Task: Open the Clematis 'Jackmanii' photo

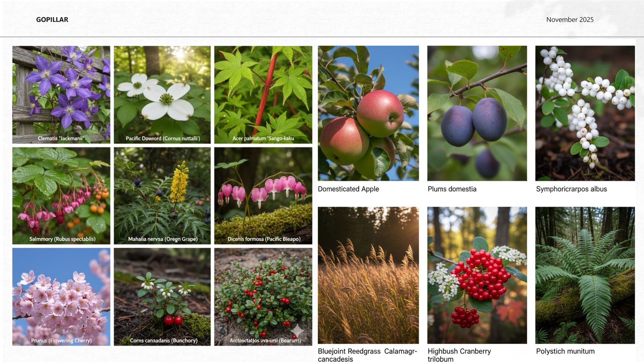Action: point(61,95)
